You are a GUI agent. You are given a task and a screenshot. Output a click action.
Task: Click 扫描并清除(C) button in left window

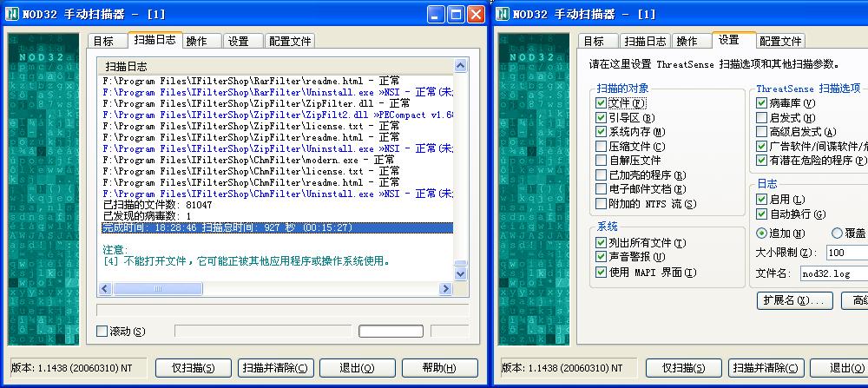(276, 368)
